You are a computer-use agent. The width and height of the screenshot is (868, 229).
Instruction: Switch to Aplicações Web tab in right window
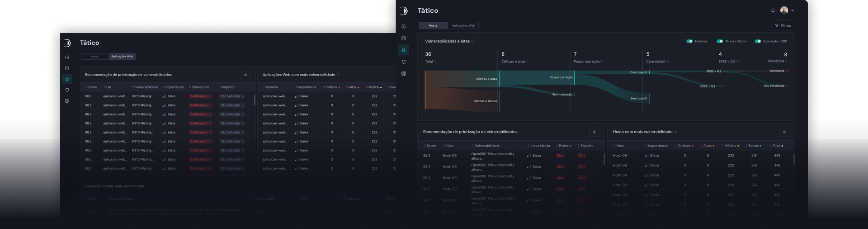[463, 26]
